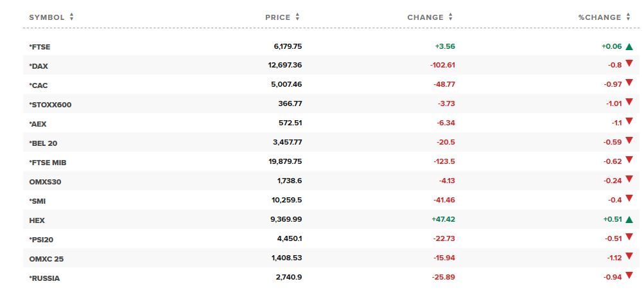Select the AEX change value -6.34

(x=446, y=123)
